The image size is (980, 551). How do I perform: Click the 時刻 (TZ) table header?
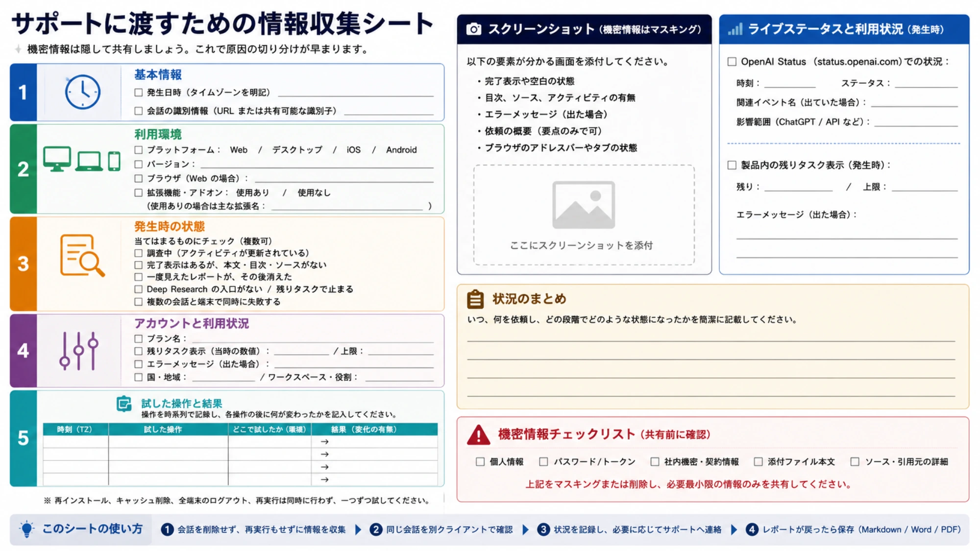tap(75, 430)
